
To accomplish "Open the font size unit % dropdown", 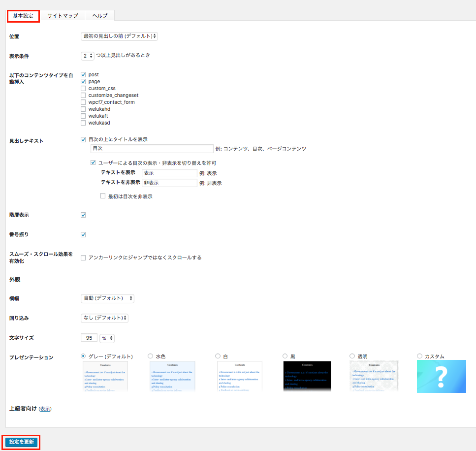I will [107, 338].
